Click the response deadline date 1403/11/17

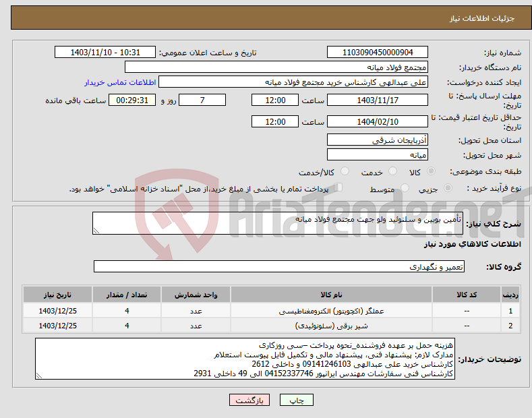coord(378,100)
